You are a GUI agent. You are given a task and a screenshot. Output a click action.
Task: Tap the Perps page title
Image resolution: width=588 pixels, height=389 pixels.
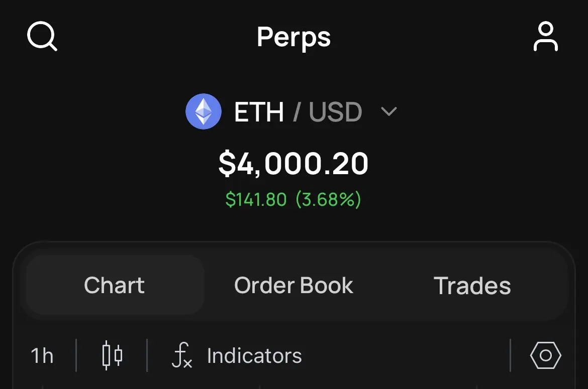click(x=293, y=38)
